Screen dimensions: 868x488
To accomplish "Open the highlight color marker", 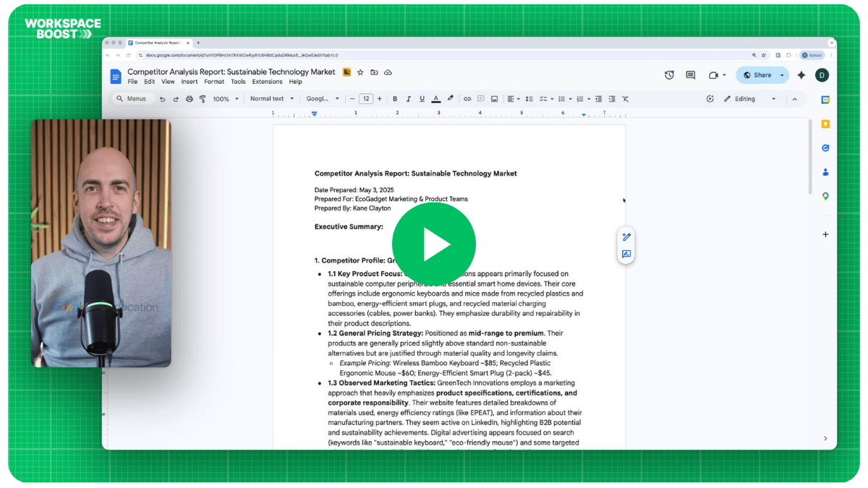I will coord(450,99).
